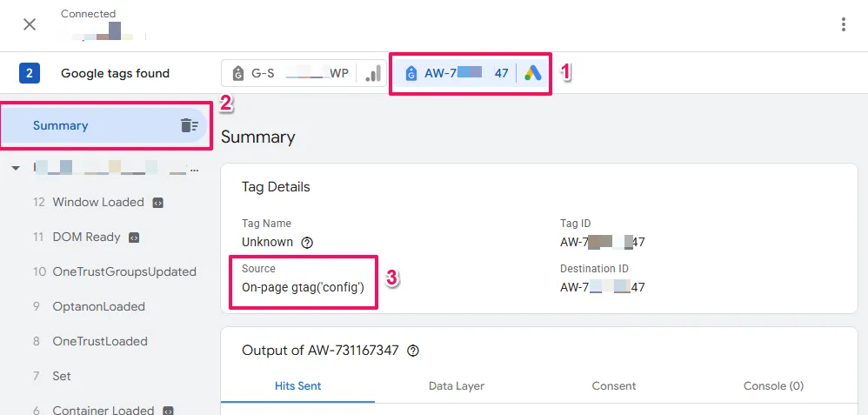
Task: Switch to the Console (0) tab
Action: click(x=773, y=385)
